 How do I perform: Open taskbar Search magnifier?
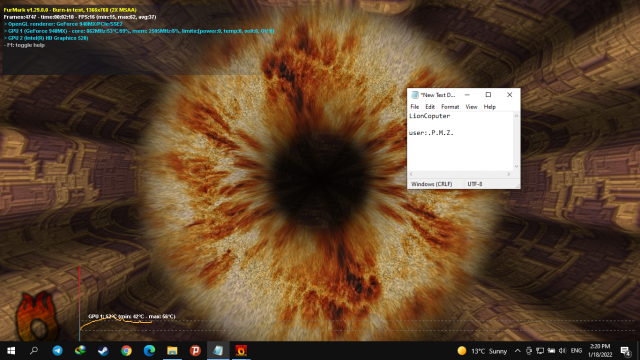click(x=34, y=351)
